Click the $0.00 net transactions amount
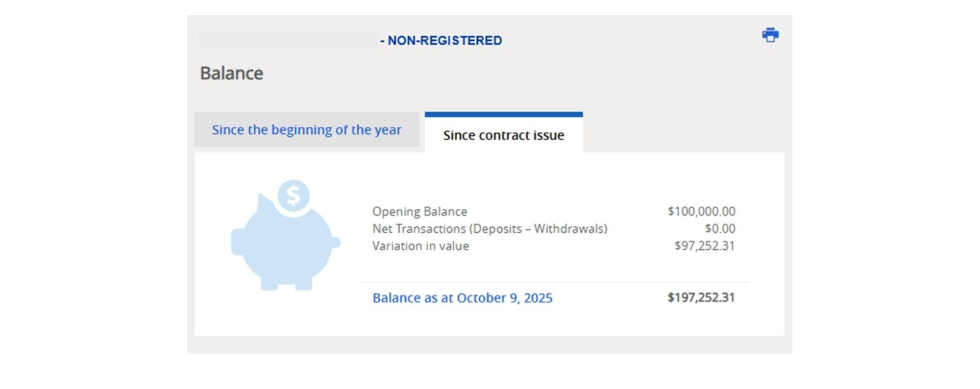980x389 pixels. (x=720, y=229)
